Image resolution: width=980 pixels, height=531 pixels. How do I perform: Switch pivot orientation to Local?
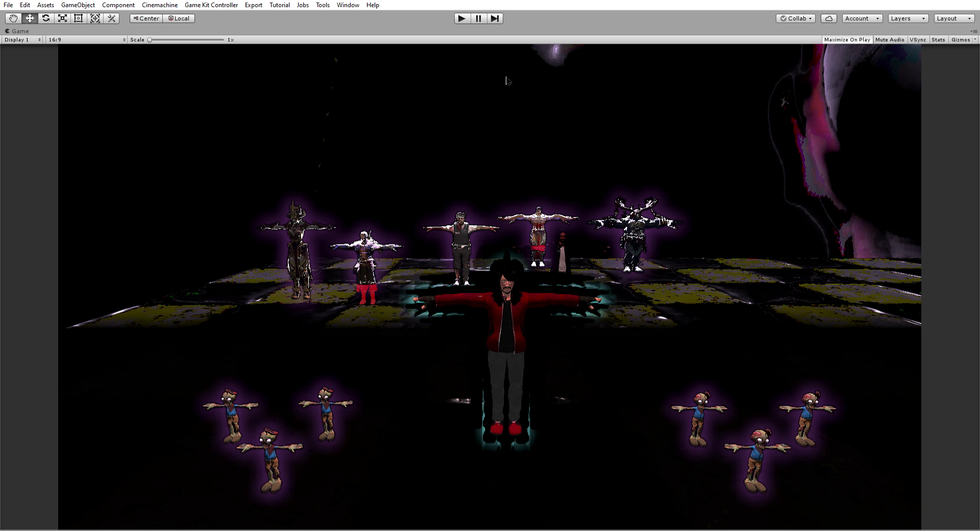point(179,18)
